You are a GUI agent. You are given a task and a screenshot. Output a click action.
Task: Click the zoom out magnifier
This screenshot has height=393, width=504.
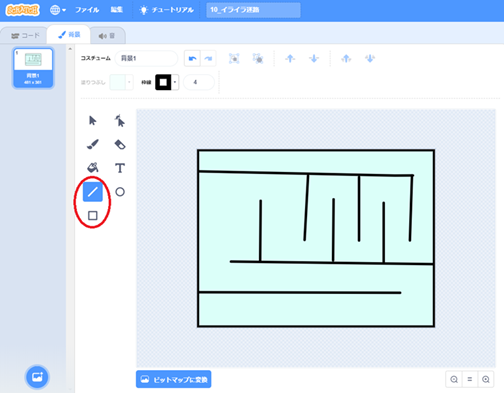(x=454, y=379)
